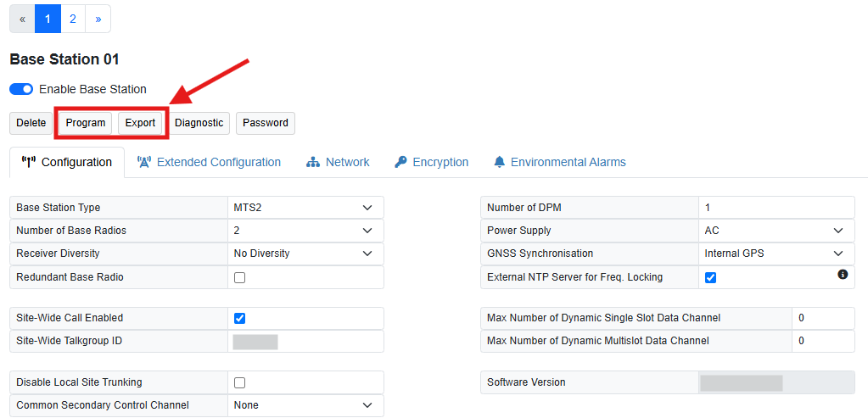The width and height of the screenshot is (868, 418).
Task: Switch to the Encryption tab
Action: [431, 162]
